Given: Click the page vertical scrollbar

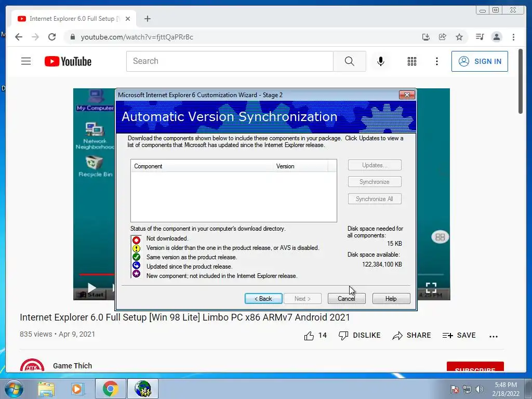Looking at the screenshot, I should [x=521, y=82].
